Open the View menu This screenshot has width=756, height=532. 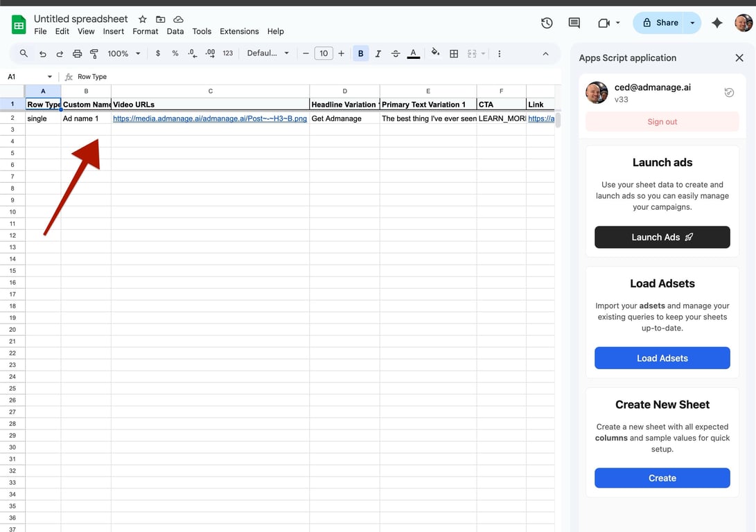point(86,31)
